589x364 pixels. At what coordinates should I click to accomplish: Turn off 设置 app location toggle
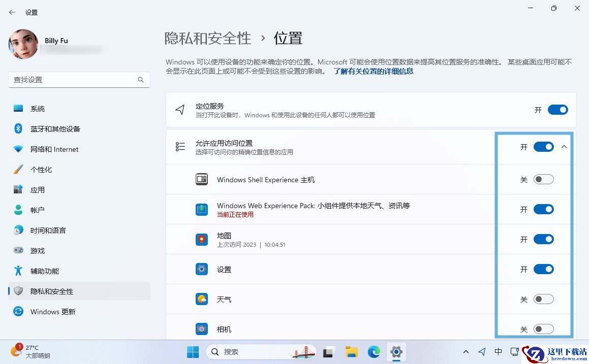(544, 270)
